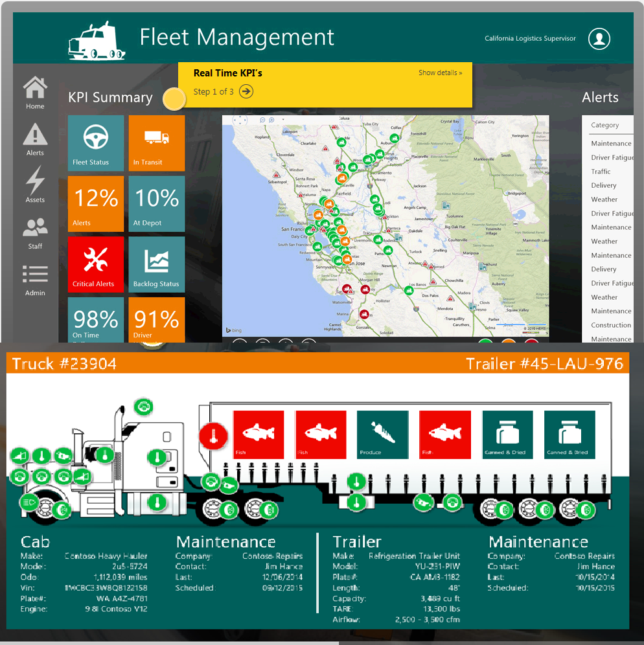Click warning triangle marker near Sebastopol
The image size is (644, 645).
(x=276, y=175)
